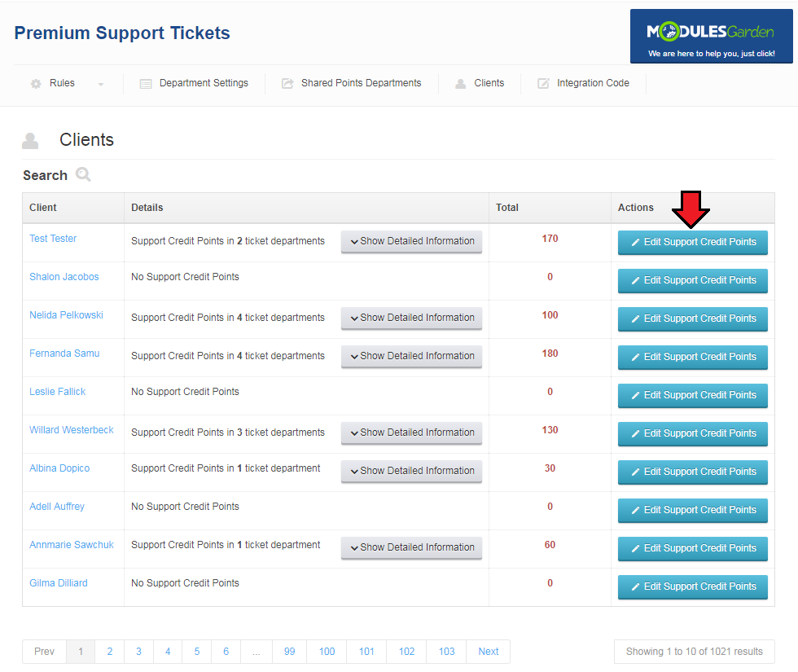798x672 pixels.
Task: Click the Clients person icon in menu
Action: point(461,83)
